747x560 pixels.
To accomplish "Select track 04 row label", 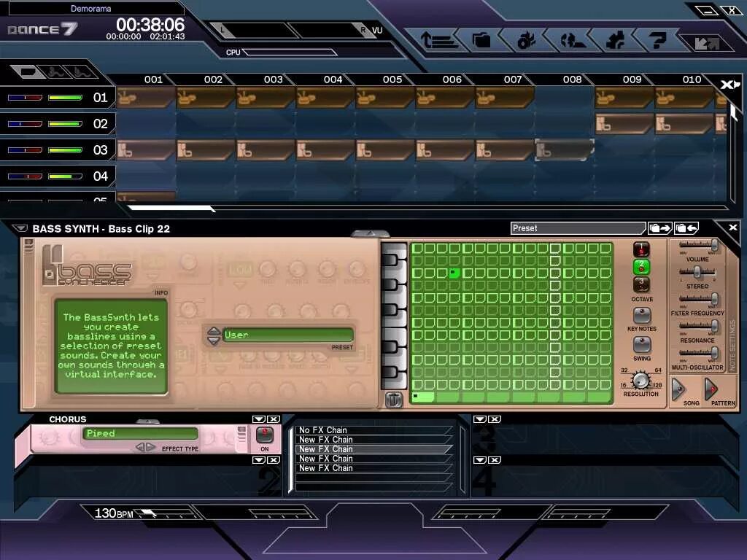I will (100, 176).
